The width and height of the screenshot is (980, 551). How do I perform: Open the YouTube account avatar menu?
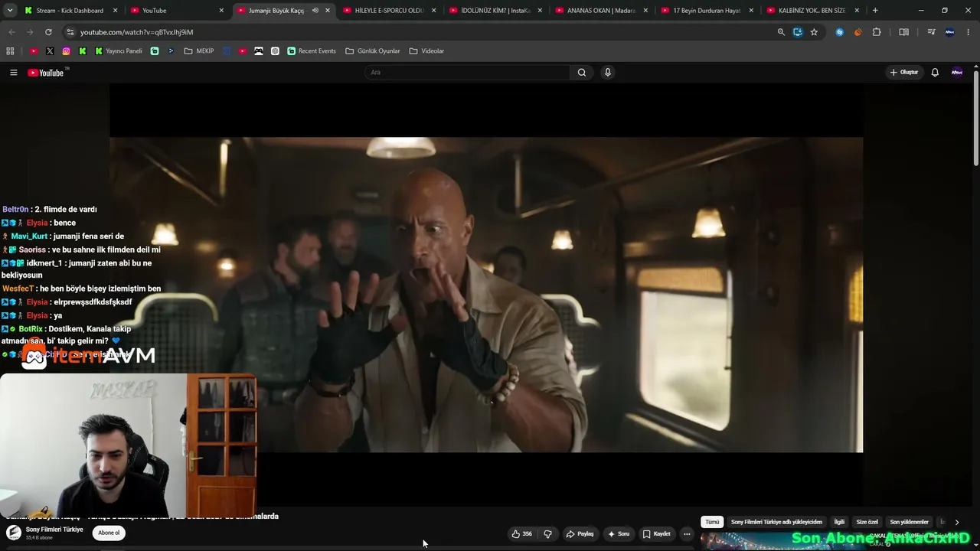click(956, 73)
